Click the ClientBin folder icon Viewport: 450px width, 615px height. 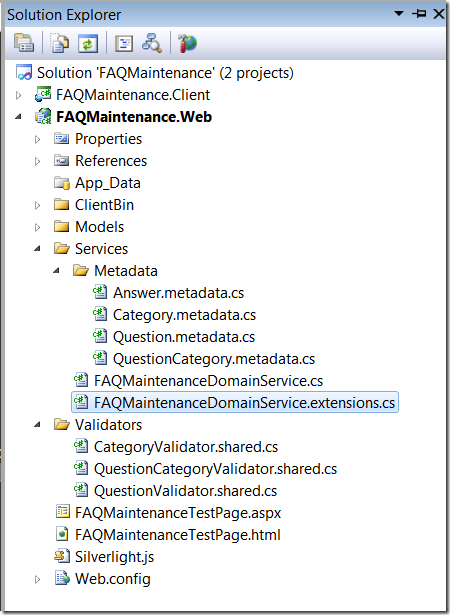tap(62, 204)
